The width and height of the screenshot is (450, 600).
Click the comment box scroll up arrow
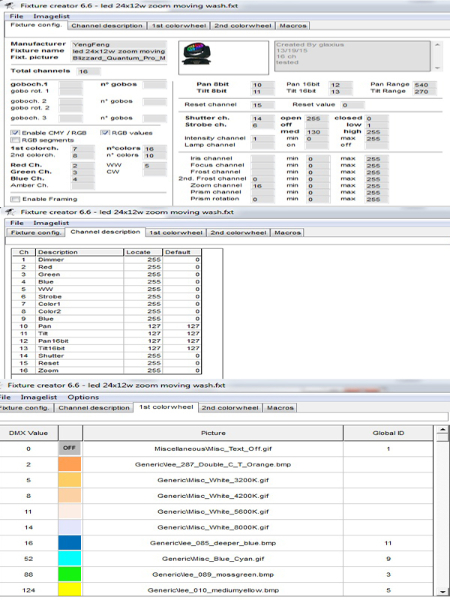point(438,45)
